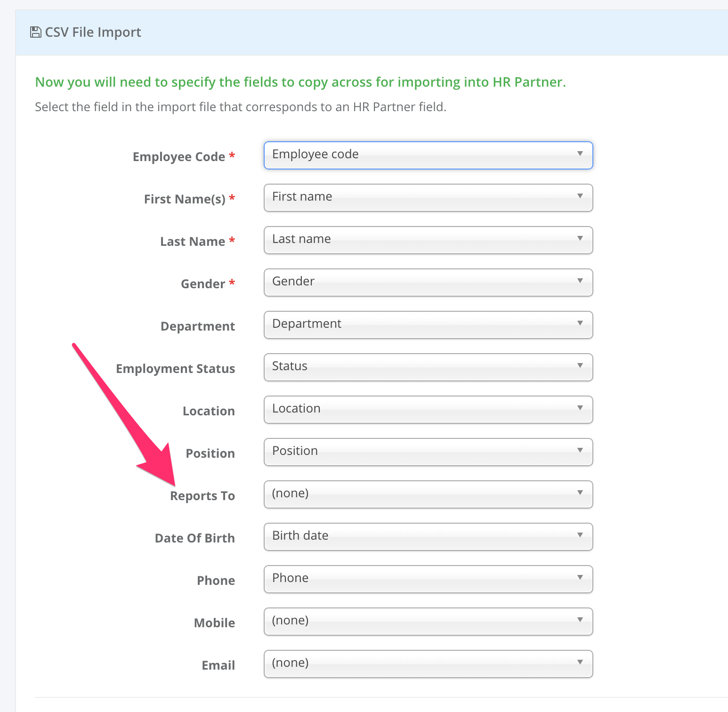Open the Date Of Birth dropdown

428,537
